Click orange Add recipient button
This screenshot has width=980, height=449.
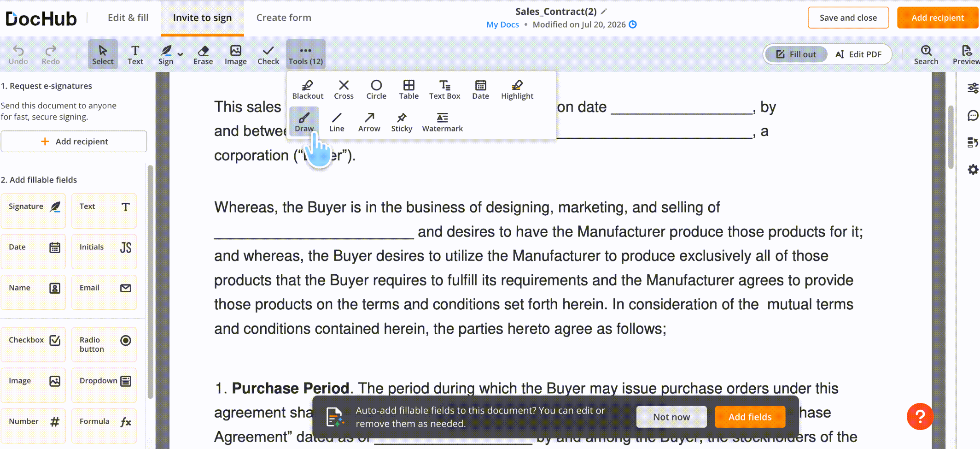[x=938, y=18]
